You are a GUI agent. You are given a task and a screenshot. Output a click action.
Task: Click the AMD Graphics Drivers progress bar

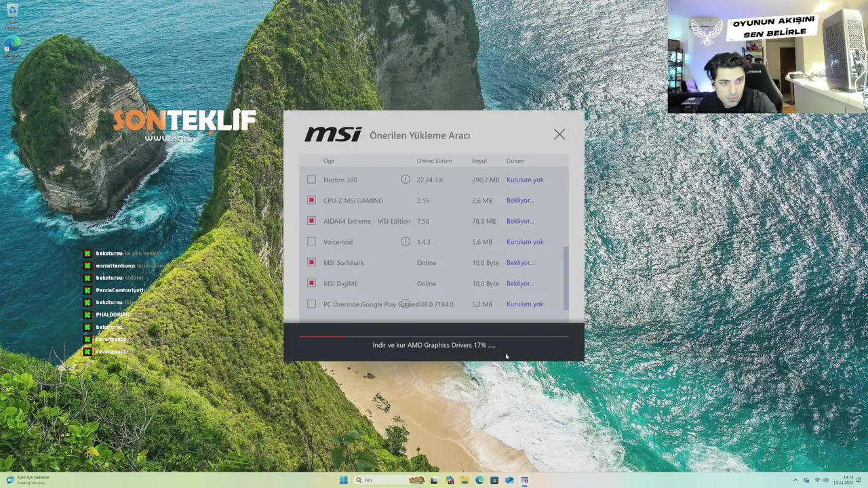tap(434, 336)
